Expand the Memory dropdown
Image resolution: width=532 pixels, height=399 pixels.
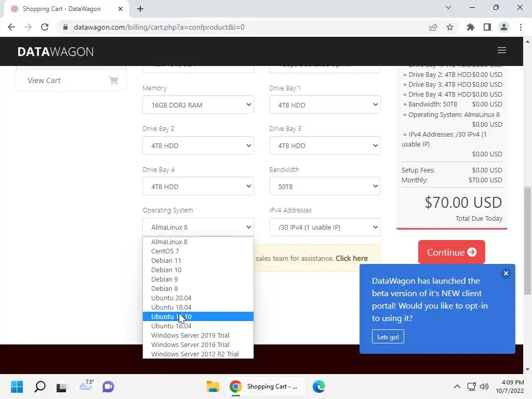coord(198,105)
